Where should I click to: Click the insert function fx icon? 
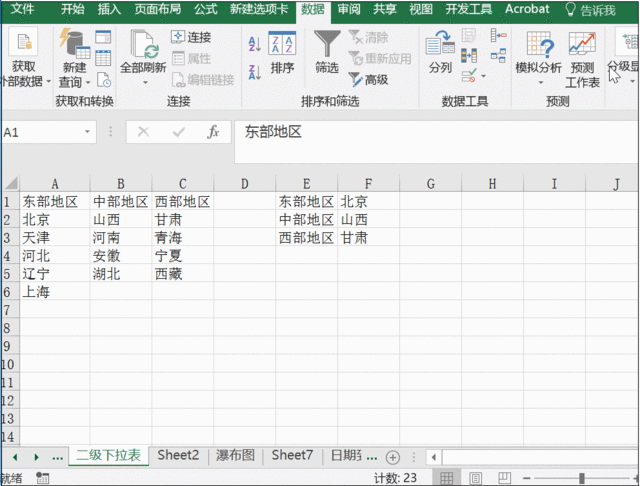[x=212, y=132]
